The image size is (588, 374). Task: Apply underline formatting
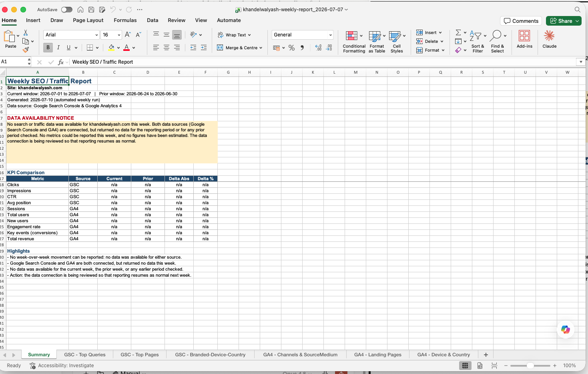68,48
